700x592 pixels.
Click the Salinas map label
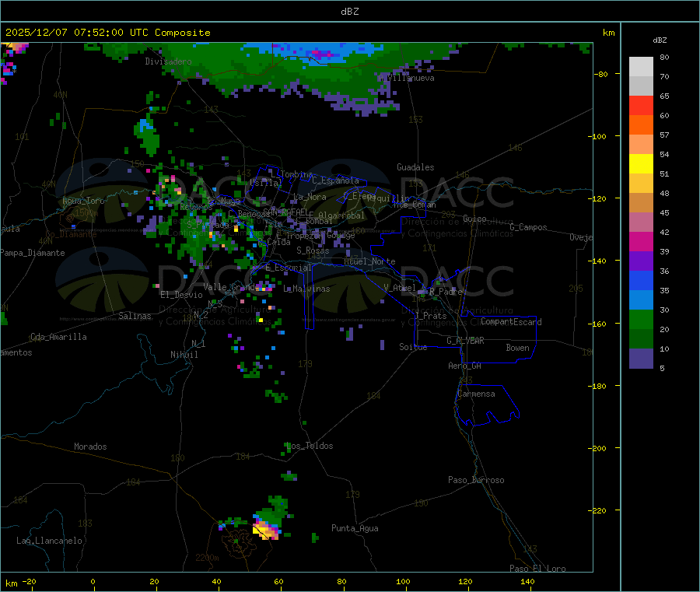(135, 316)
